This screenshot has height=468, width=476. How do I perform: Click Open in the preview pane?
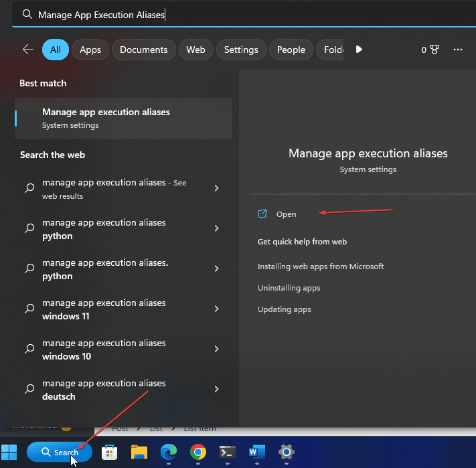(x=286, y=214)
